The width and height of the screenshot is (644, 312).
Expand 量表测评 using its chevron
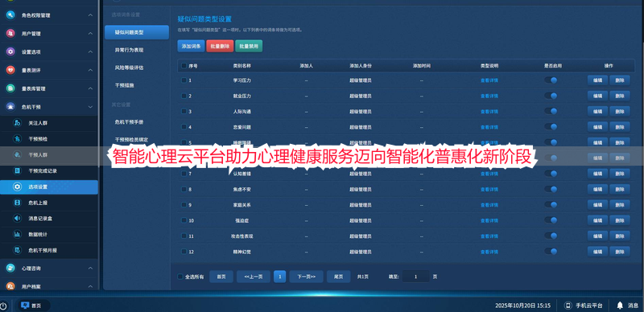click(x=90, y=70)
